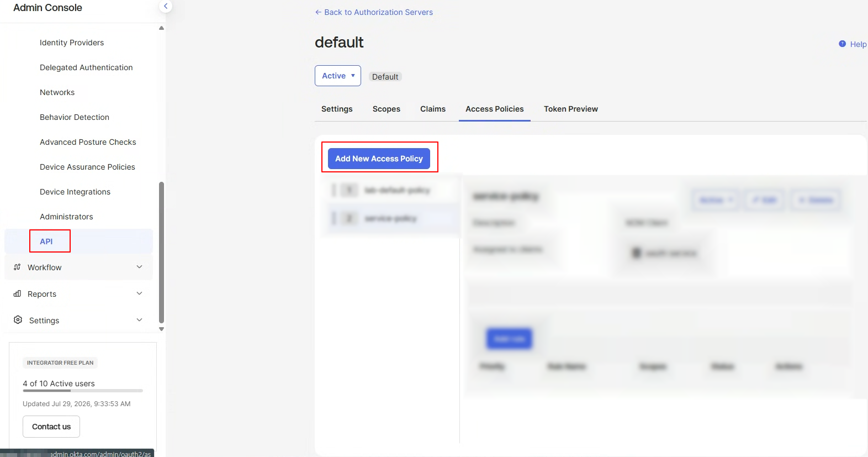Click the Updated Jul 29, 2026 timestamp
Screen dimensions: 868x457
point(77,404)
